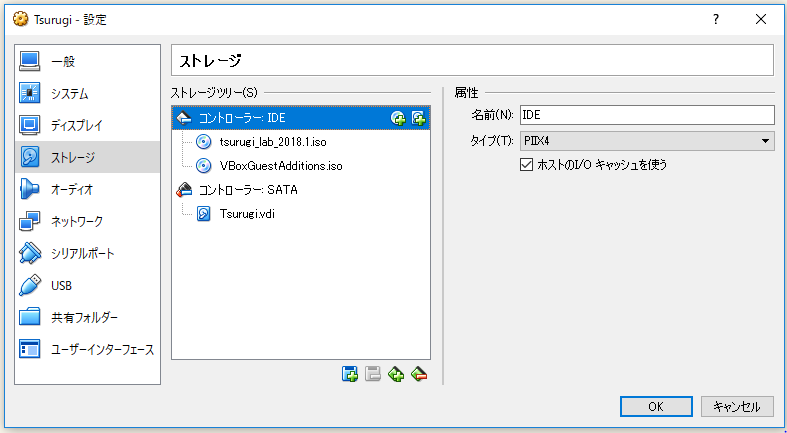Select VBoxGuestAdditions.iso in storage tree
The height and width of the screenshot is (433, 787).
[x=301, y=166]
